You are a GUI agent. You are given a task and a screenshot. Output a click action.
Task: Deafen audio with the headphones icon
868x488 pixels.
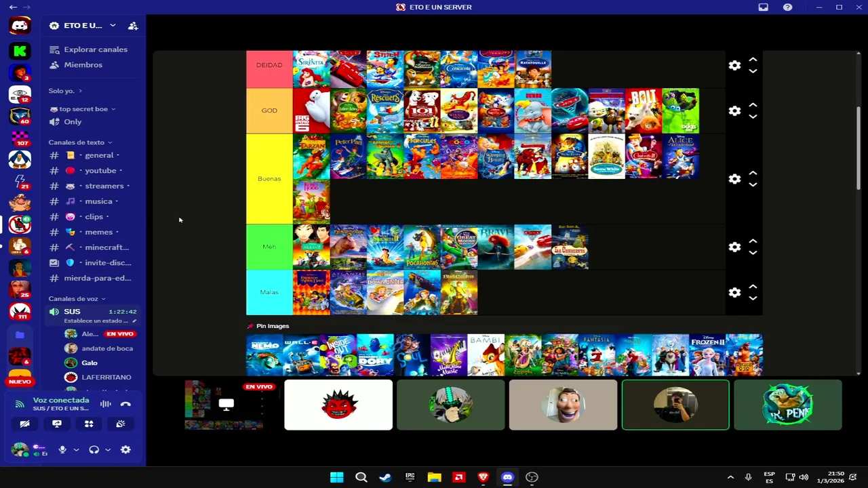pyautogui.click(x=94, y=449)
